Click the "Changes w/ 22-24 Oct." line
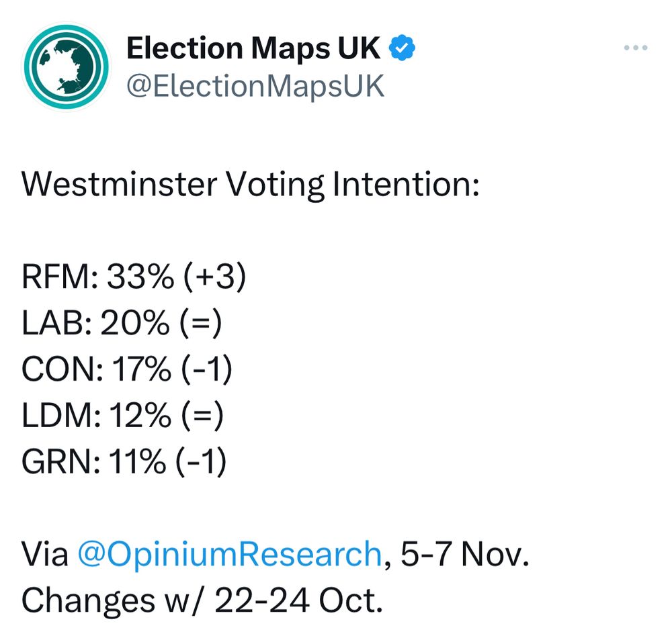The height and width of the screenshot is (644, 672). (202, 601)
